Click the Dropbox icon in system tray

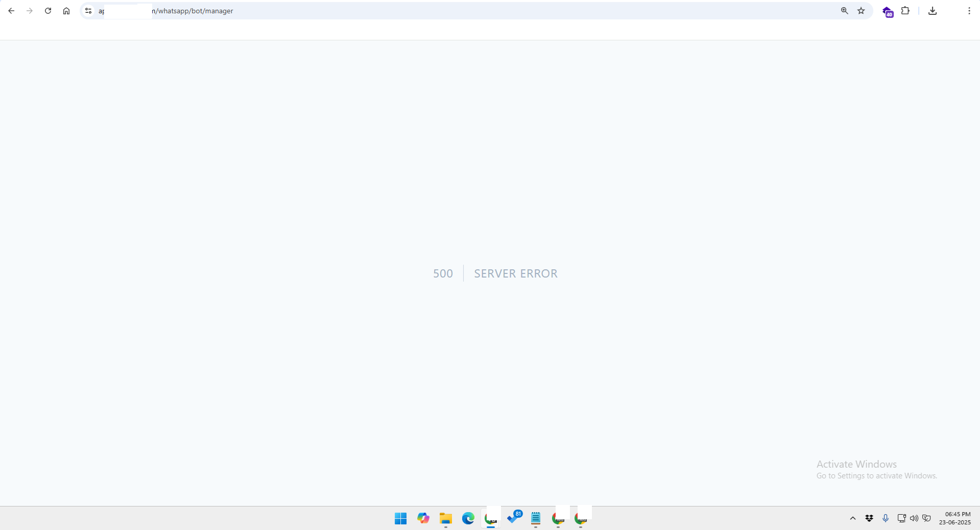(869, 518)
